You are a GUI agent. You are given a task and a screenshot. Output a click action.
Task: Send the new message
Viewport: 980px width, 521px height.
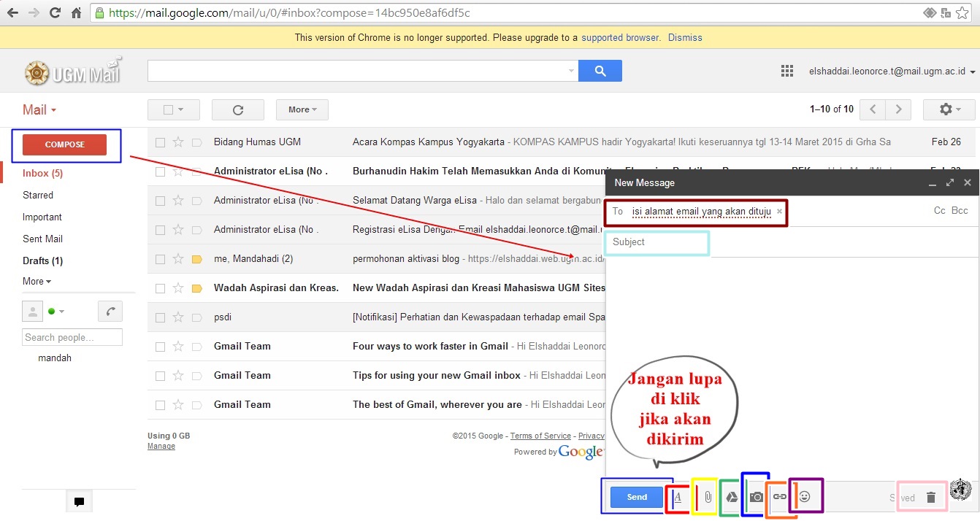click(x=637, y=497)
